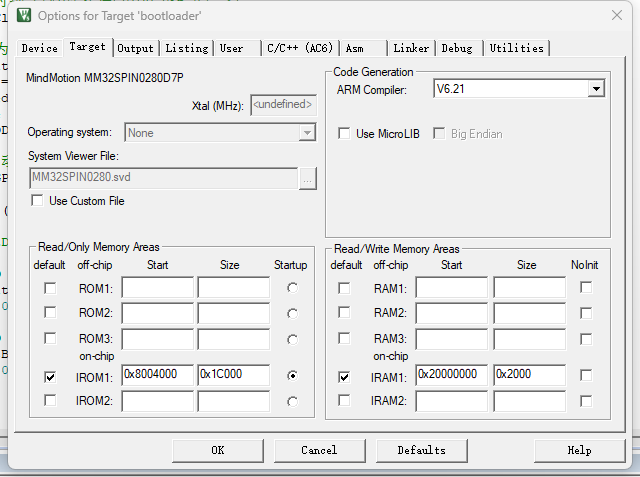Open Help for target options
The height and width of the screenshot is (477, 640).
click(x=580, y=450)
